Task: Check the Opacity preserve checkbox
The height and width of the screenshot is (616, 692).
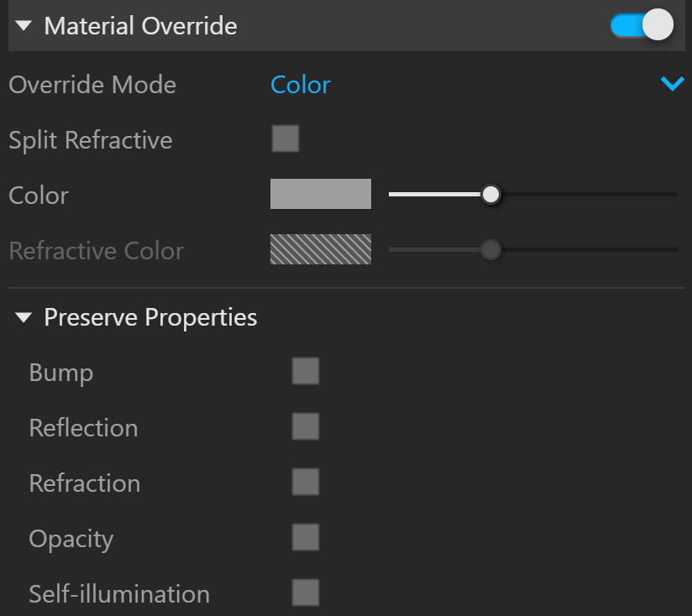Action: point(306,537)
